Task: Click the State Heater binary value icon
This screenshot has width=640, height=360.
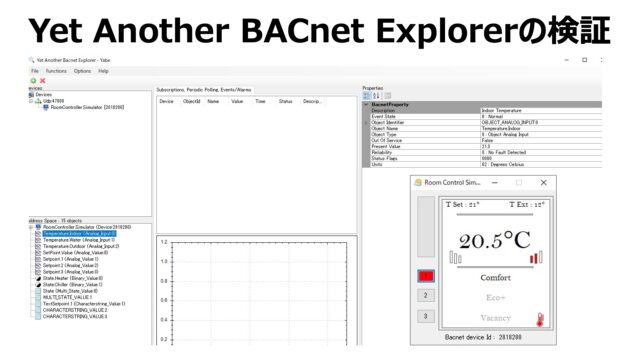Action: point(38,278)
